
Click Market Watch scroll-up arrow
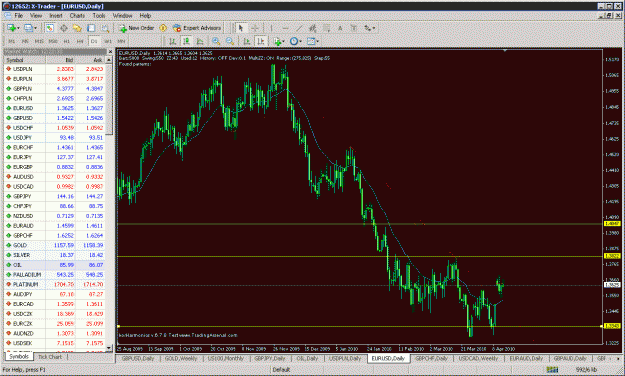pos(109,60)
